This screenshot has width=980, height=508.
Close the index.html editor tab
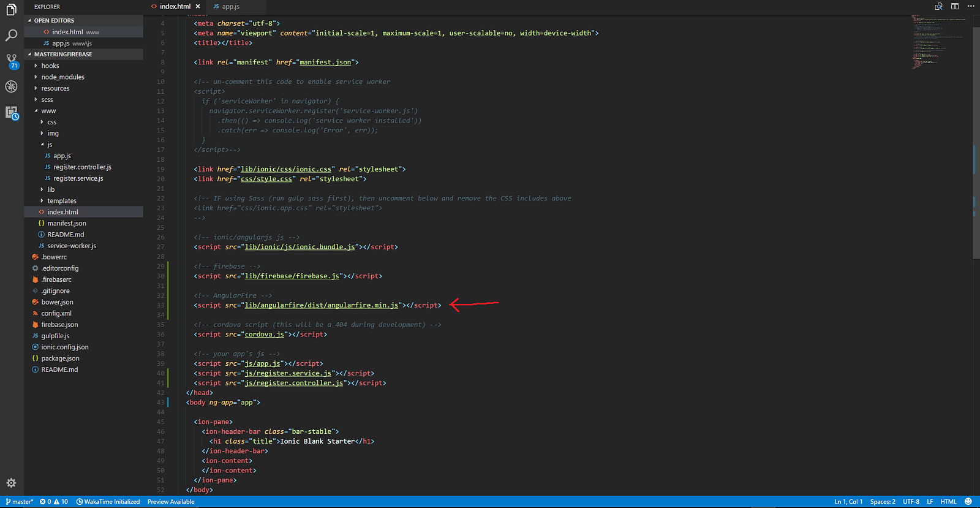198,6
